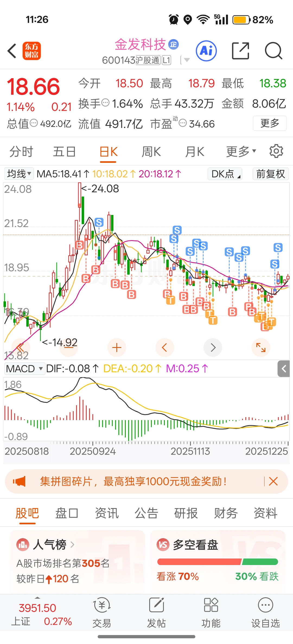Open the 均线 indicator dropdown

pyautogui.click(x=19, y=174)
